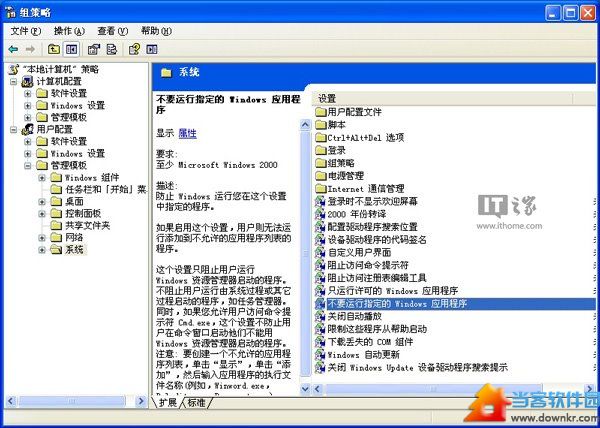Click the 设置 column header

pos(444,99)
